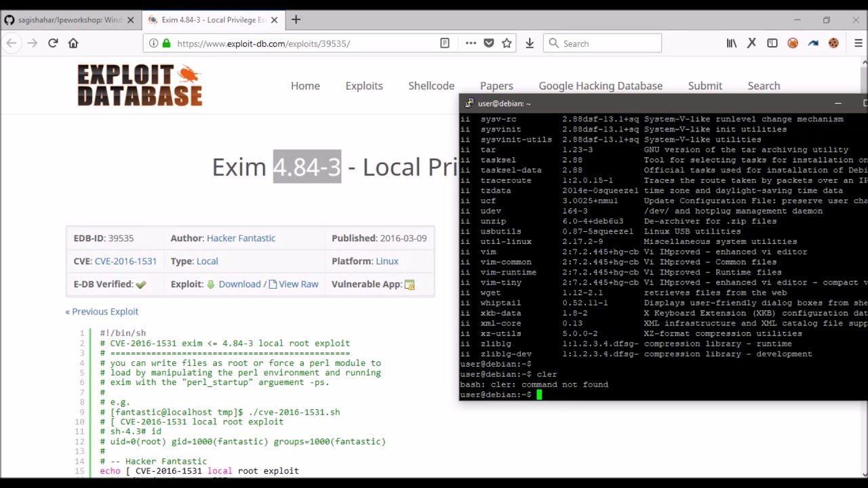The image size is (868, 488).
Task: Click PuTTY icon in terminal title bar
Action: [469, 103]
